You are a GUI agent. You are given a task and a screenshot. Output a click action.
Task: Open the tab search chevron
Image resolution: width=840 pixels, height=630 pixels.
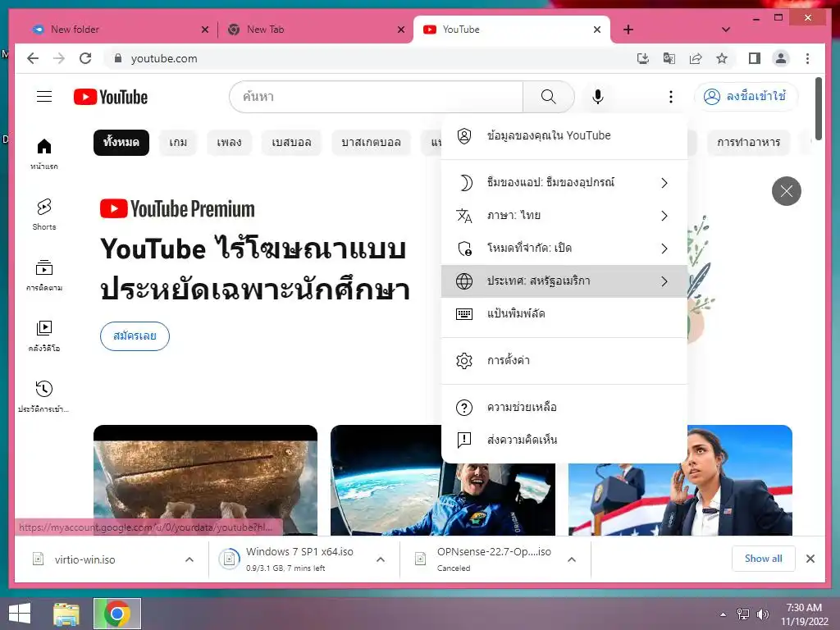(726, 30)
